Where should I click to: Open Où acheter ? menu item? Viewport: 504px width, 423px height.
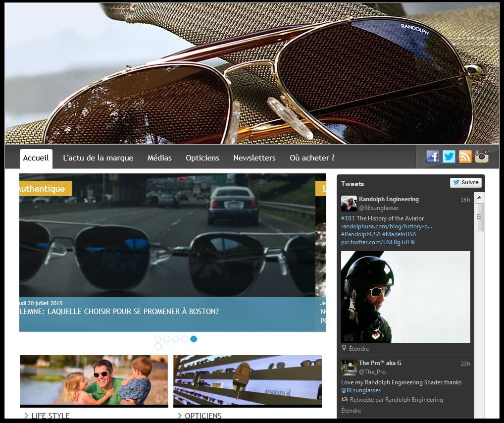pos(312,158)
